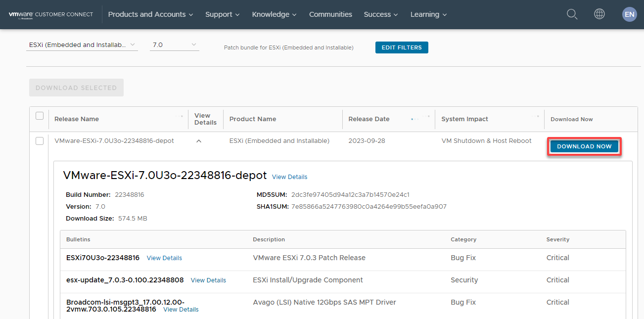Select VMware ESXi 7.0.3 Patch Release description
Image resolution: width=644 pixels, height=319 pixels.
click(309, 258)
